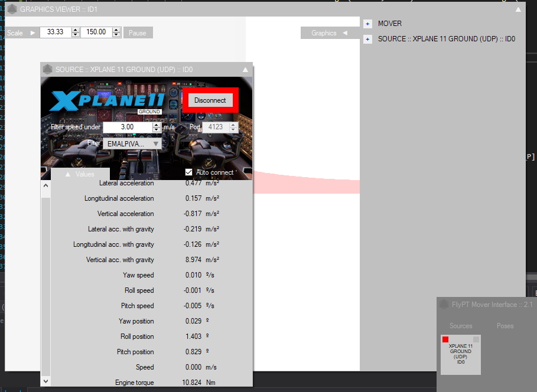Click the Roll speed value -0.001
Image resolution: width=537 pixels, height=392 pixels.
coord(193,290)
